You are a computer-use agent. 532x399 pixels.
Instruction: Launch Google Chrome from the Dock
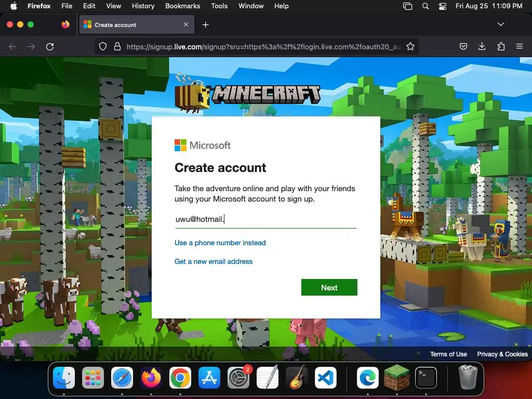(180, 378)
